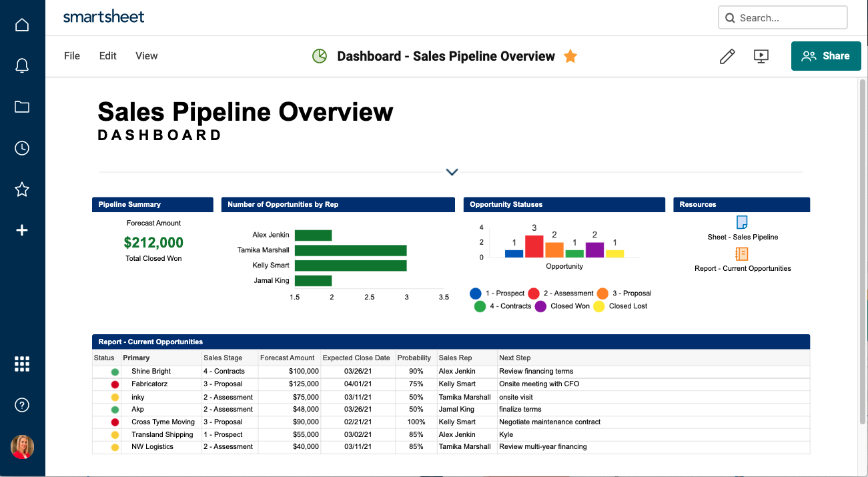
Task: Click the Forecast Amount column header
Action: (289, 358)
